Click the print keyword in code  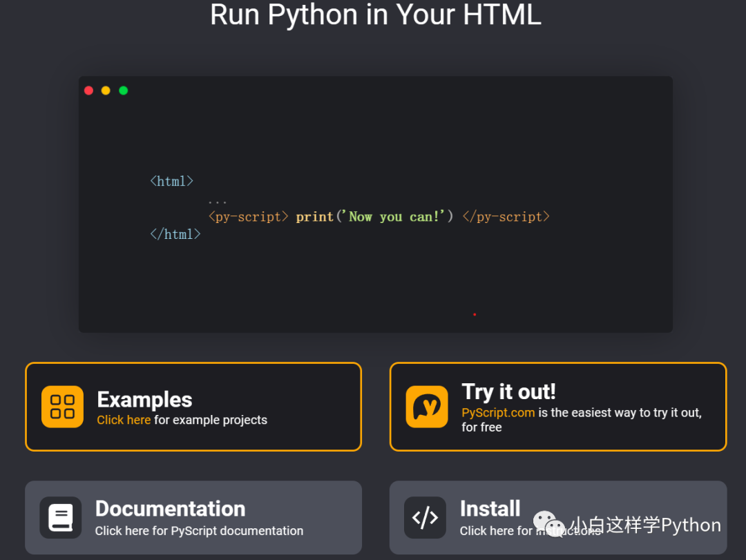coord(314,217)
